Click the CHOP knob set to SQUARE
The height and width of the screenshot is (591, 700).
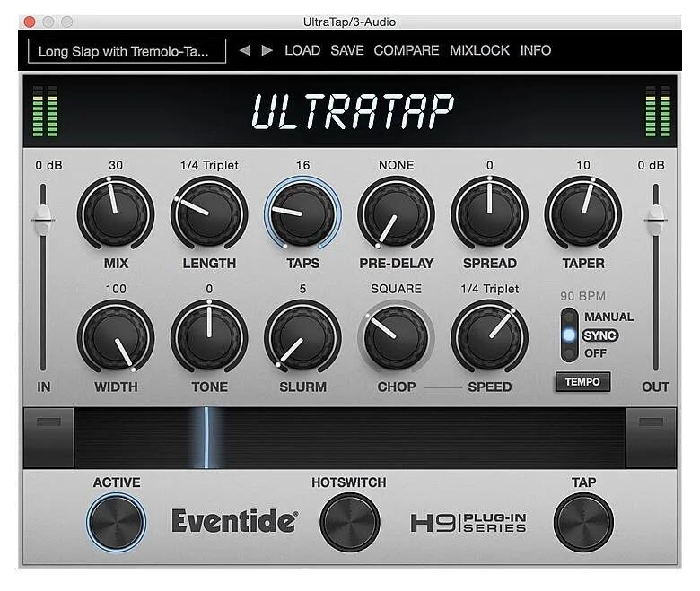(396, 337)
